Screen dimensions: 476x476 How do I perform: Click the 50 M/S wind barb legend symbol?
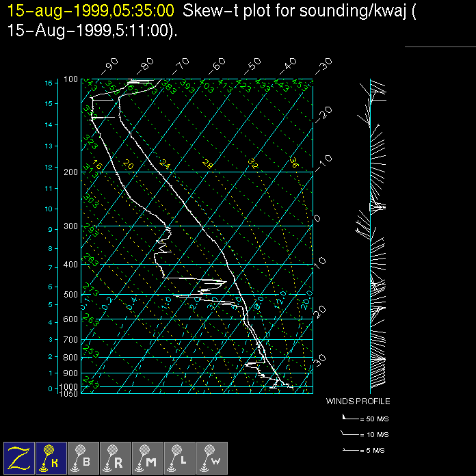[349, 418]
